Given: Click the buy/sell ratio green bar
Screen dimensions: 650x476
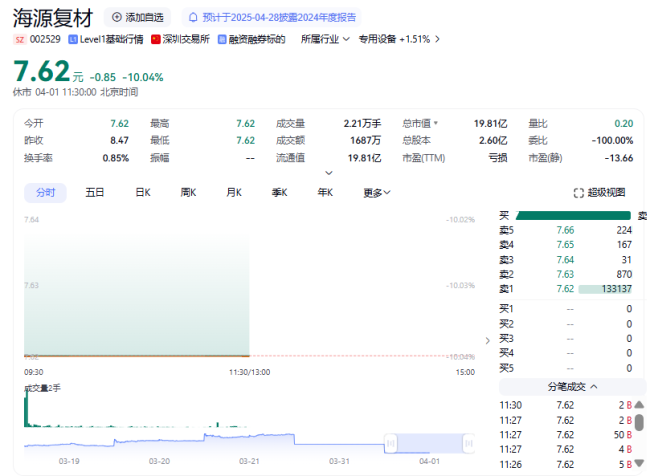Looking at the screenshot, I should 573,216.
